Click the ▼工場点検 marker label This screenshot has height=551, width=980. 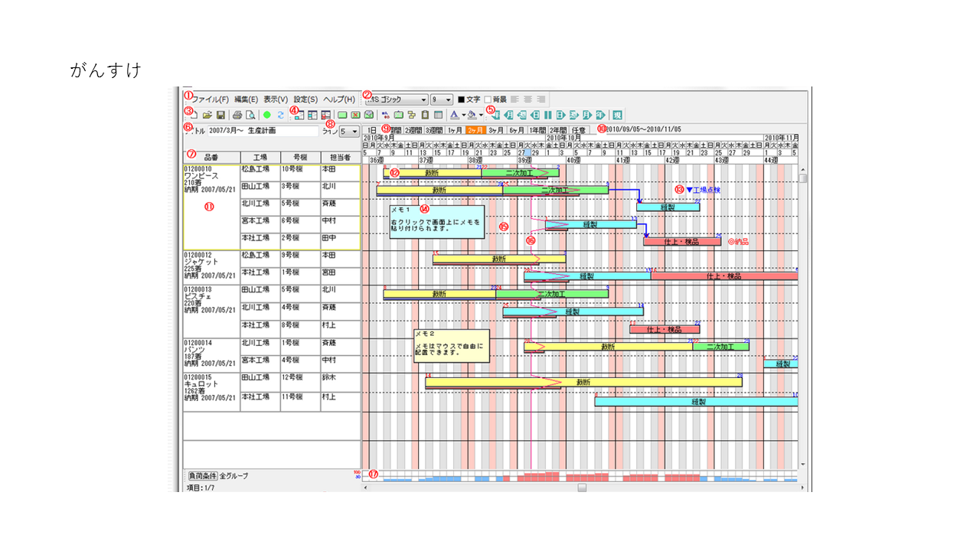click(x=703, y=189)
